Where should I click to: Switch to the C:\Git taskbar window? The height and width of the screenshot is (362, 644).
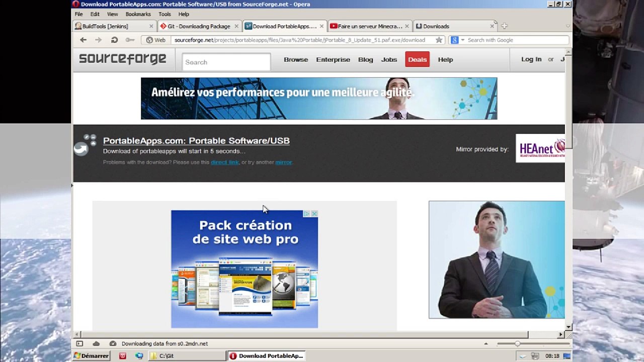(186, 355)
